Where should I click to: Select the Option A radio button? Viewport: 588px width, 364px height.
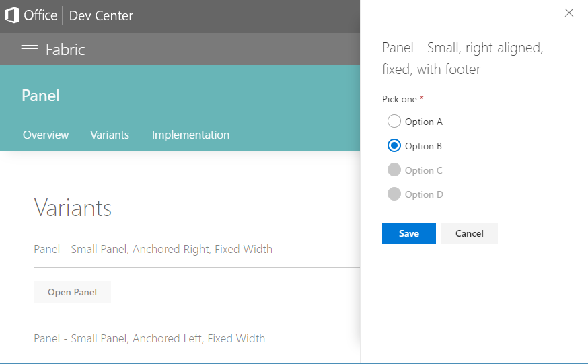coord(394,122)
